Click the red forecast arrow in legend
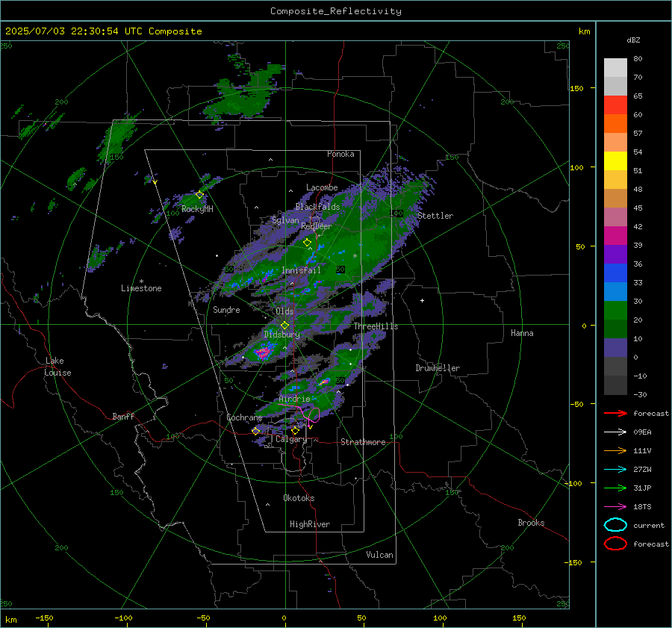 (x=615, y=413)
